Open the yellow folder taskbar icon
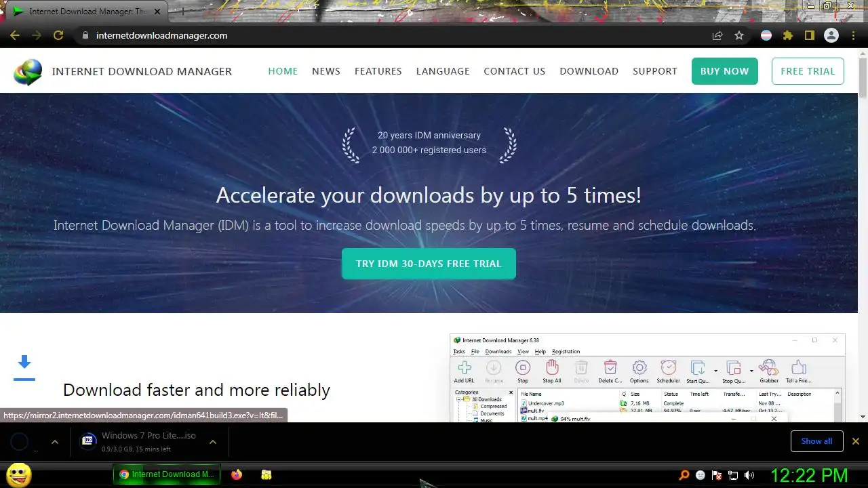Viewport: 868px width, 488px height. coord(267,474)
